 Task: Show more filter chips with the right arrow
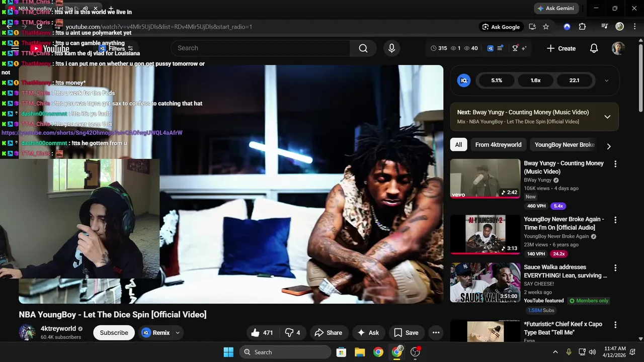coord(609,146)
